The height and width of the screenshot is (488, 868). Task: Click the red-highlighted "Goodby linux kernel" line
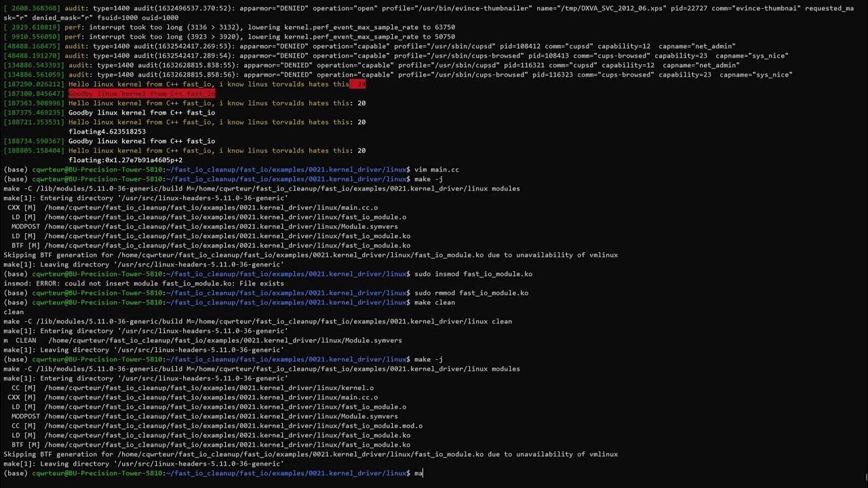142,94
